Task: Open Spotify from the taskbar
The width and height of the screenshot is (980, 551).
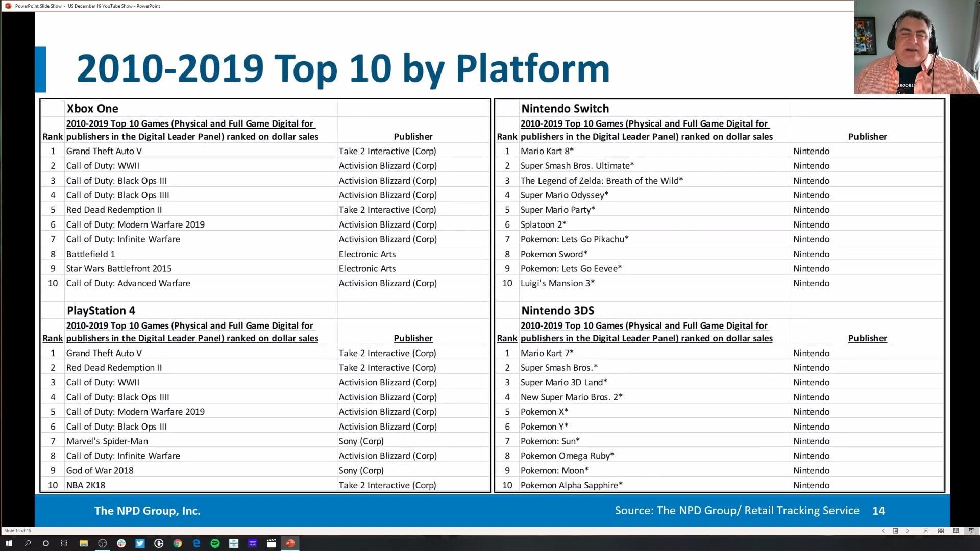Action: click(215, 543)
